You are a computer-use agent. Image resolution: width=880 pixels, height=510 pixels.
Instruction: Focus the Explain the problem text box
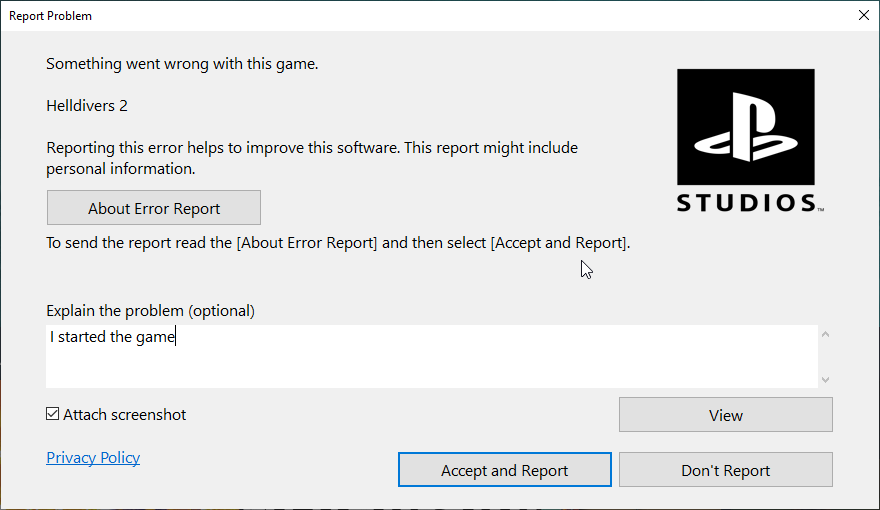pos(432,356)
